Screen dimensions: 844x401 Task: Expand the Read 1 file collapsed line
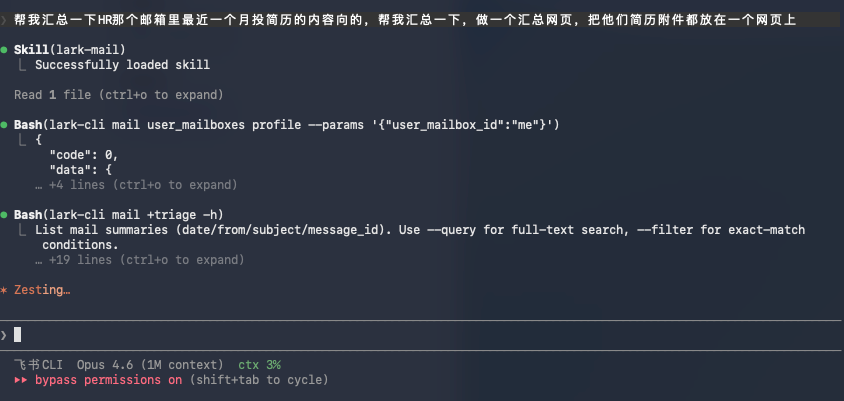tap(118, 95)
